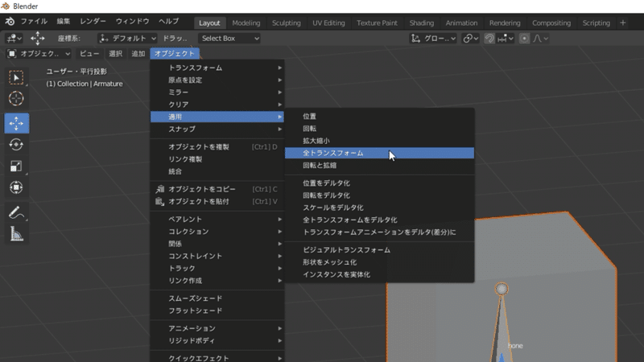Image resolution: width=644 pixels, height=362 pixels.
Task: Switch to the Rendering workspace tab
Action: click(x=505, y=23)
